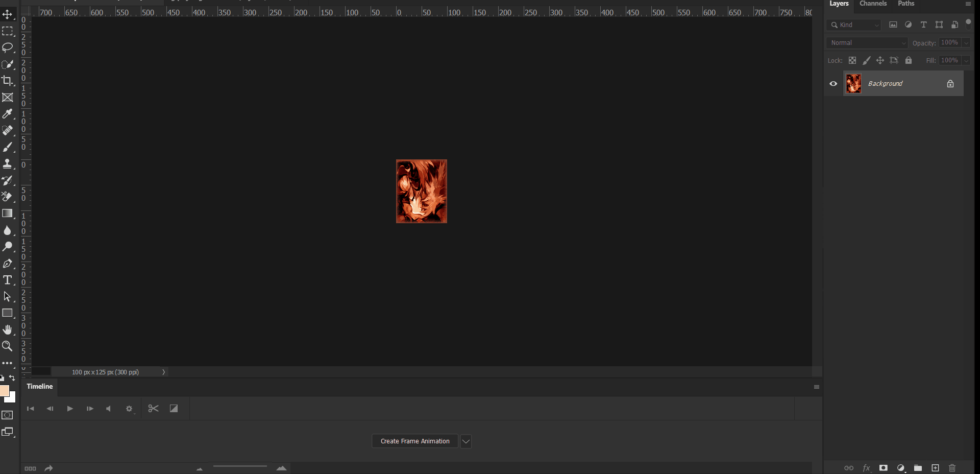Image resolution: width=980 pixels, height=474 pixels.
Task: Change the screen mode
Action: point(7,432)
